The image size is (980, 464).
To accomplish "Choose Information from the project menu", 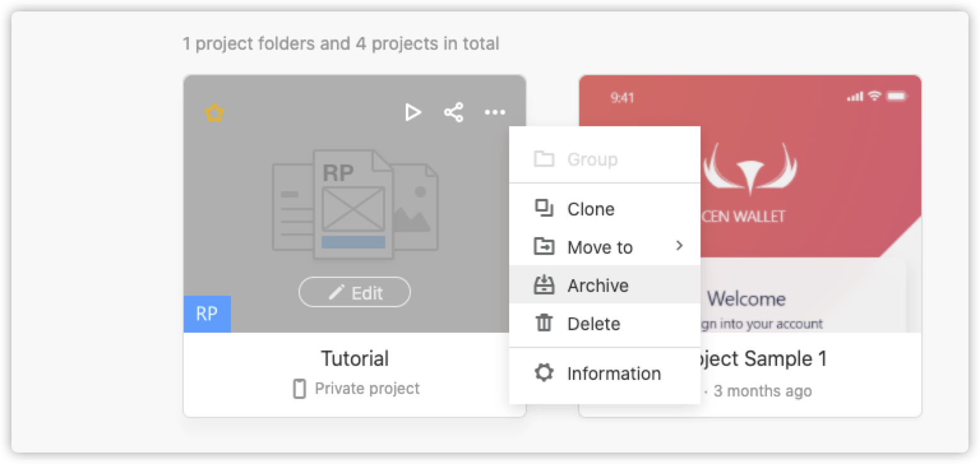I will (x=613, y=373).
